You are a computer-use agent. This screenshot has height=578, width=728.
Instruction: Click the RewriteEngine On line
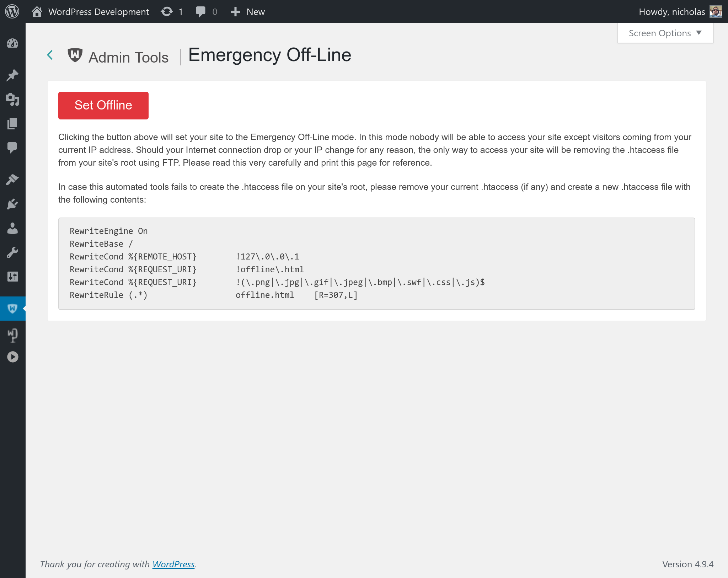[x=109, y=231]
